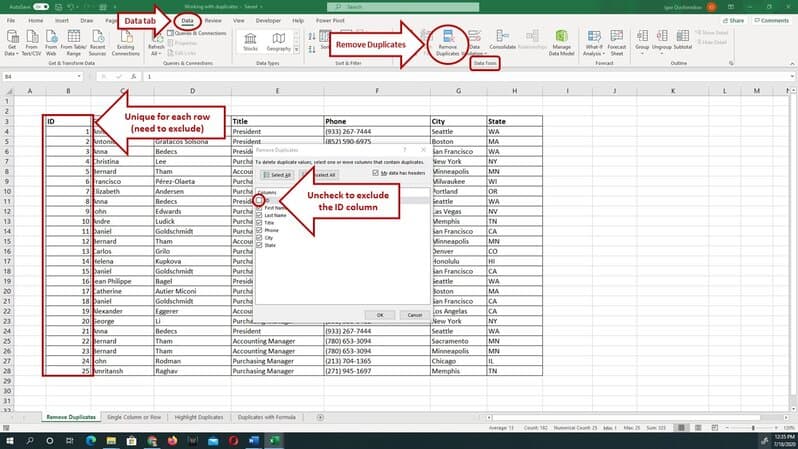Click the dialog Help question mark

pos(405,150)
